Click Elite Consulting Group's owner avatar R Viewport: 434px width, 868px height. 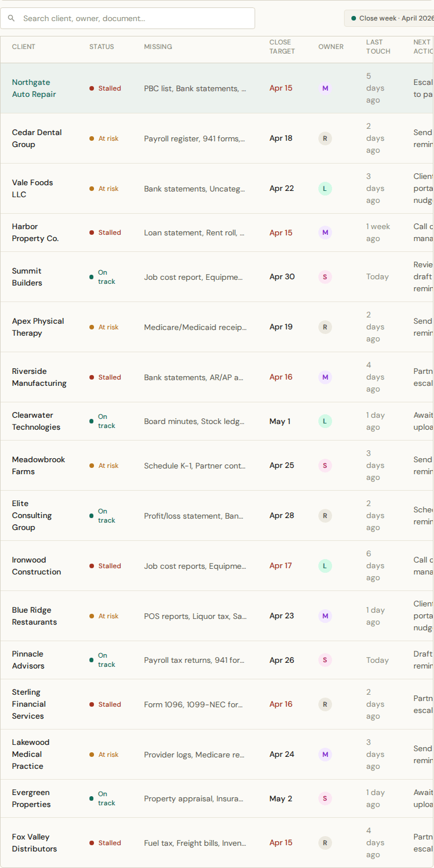point(325,516)
